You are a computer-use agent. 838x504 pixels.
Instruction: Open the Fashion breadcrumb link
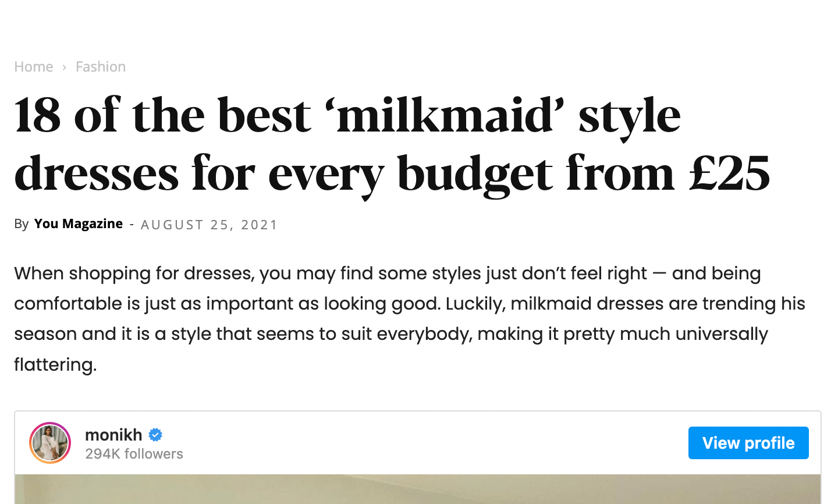coord(100,67)
